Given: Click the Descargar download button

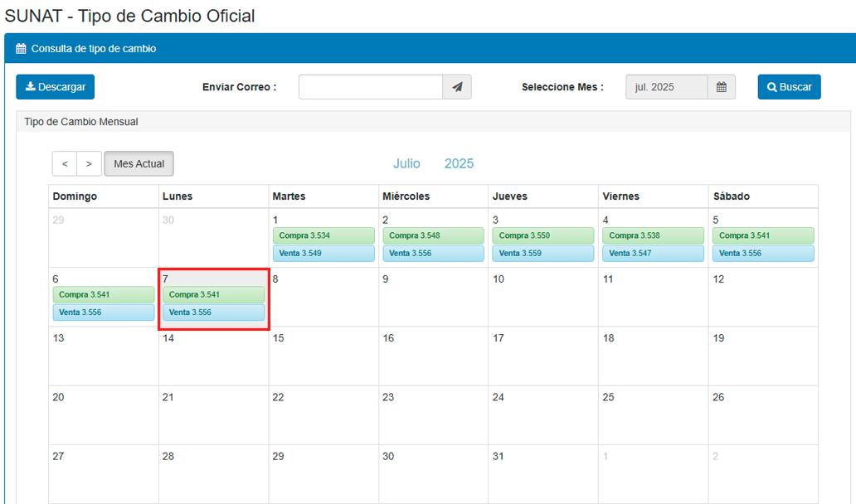Looking at the screenshot, I should click(x=55, y=87).
